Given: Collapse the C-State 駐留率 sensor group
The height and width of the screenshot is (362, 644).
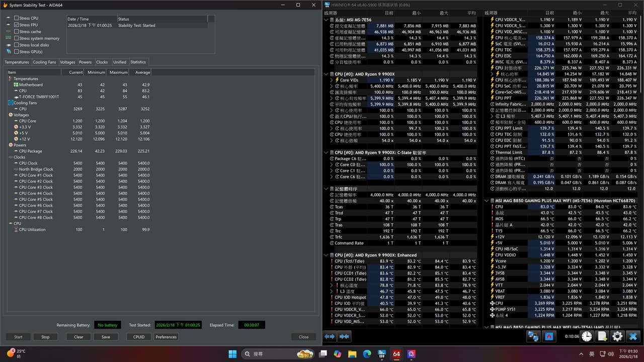Looking at the screenshot, I should pos(326,152).
